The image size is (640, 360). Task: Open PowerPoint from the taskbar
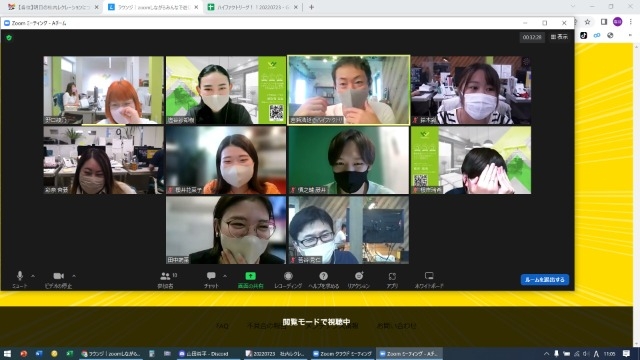click(24, 353)
